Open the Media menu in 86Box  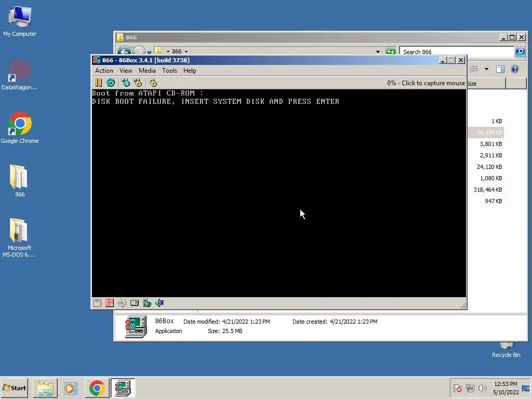147,71
